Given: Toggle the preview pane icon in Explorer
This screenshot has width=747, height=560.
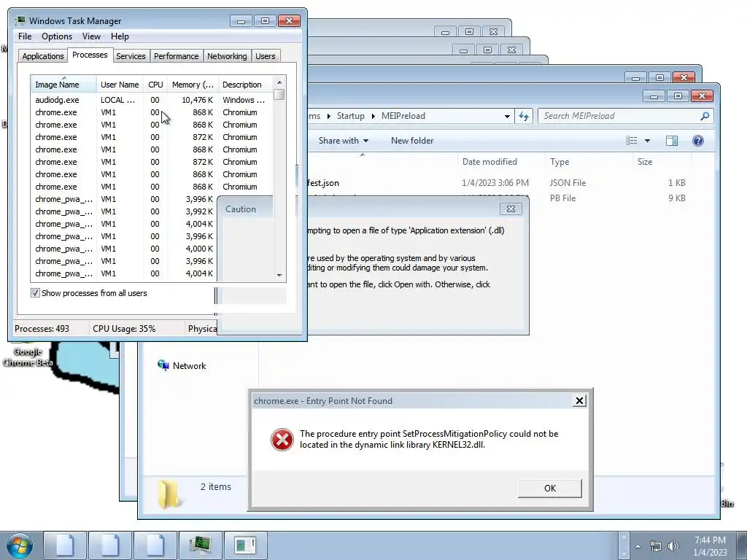Looking at the screenshot, I should click(x=672, y=141).
